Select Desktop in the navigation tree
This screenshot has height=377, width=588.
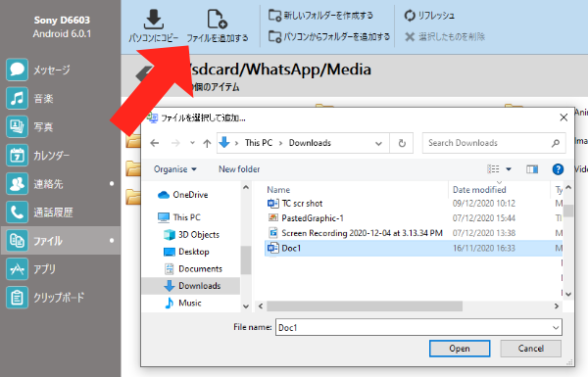click(186, 252)
